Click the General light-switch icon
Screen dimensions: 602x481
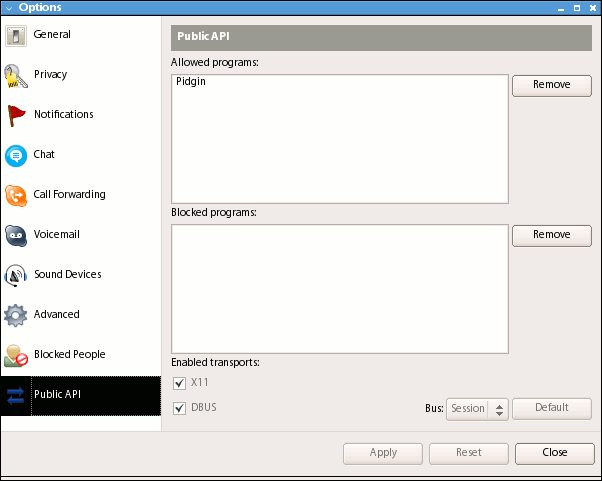point(16,36)
